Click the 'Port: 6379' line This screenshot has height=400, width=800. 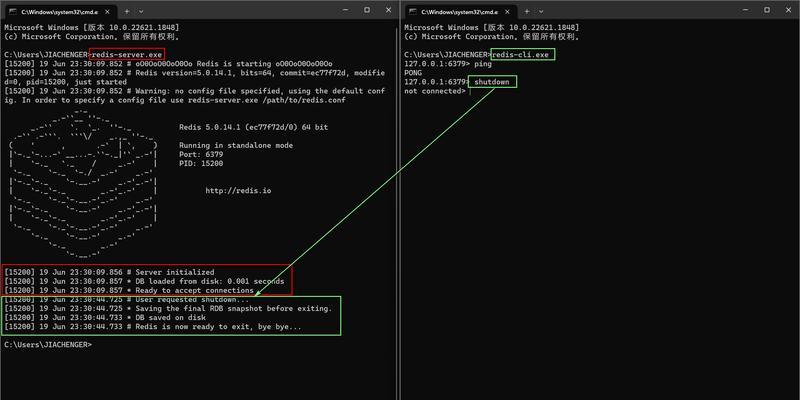(x=201, y=155)
